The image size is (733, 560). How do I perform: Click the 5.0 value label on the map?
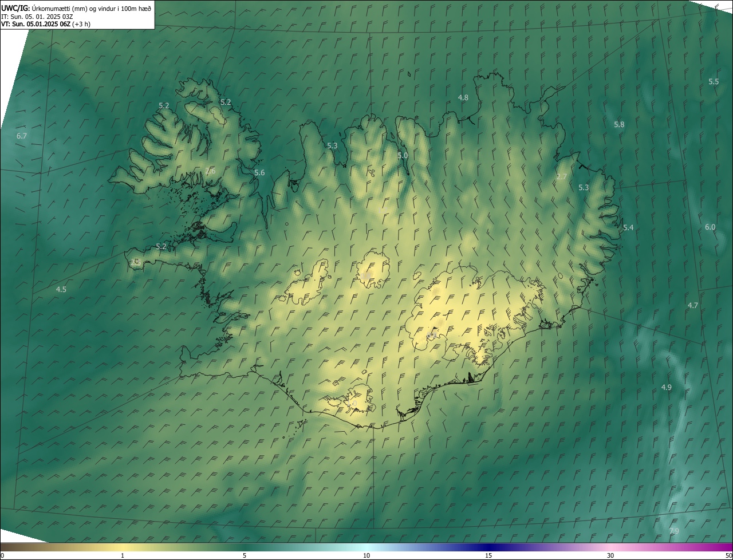pos(403,156)
